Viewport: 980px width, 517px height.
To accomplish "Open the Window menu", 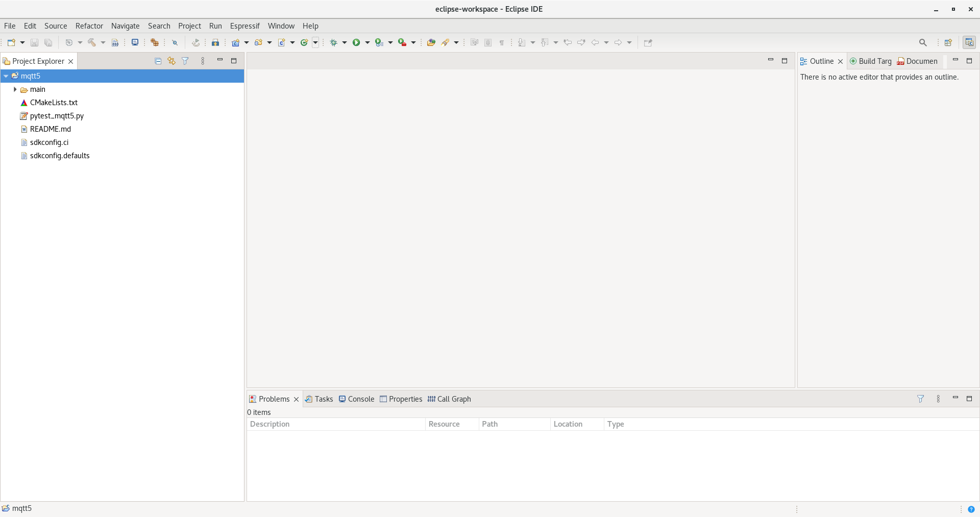I will 281,26.
